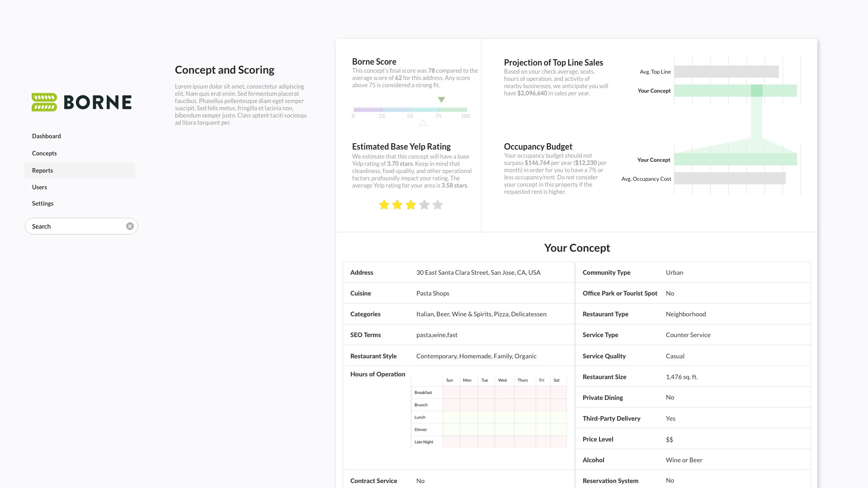Viewport: 868px width, 488px height.
Task: Click the Sun column header in hours table
Action: pos(449,380)
